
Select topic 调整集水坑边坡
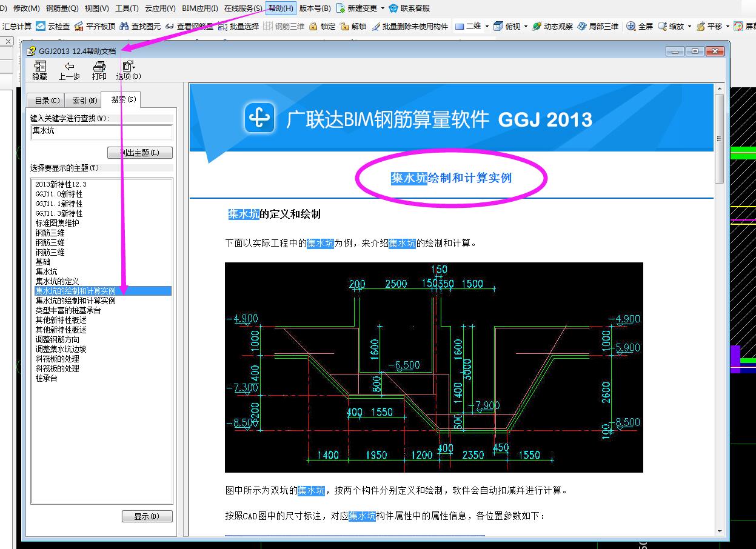(x=61, y=349)
